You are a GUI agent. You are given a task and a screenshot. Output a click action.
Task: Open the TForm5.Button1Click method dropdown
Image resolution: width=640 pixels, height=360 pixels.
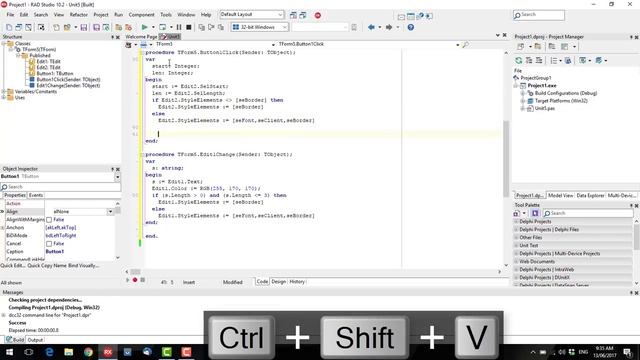pyautogui.click(x=458, y=44)
